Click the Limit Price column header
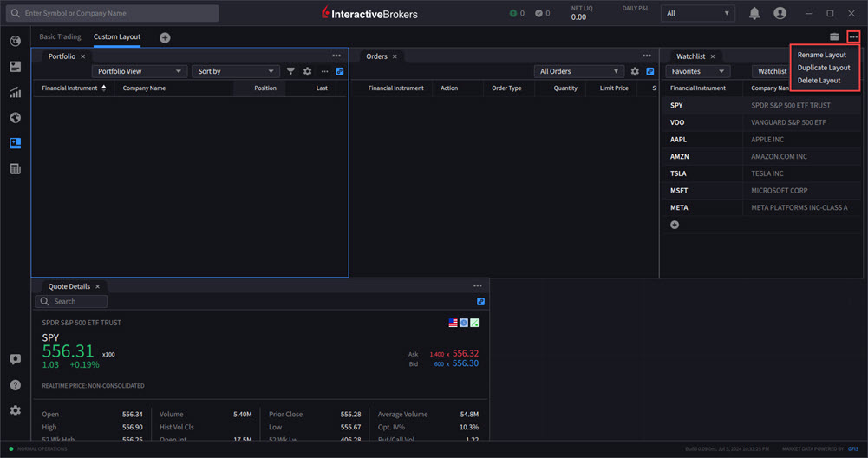Image resolution: width=868 pixels, height=458 pixels. coord(614,88)
